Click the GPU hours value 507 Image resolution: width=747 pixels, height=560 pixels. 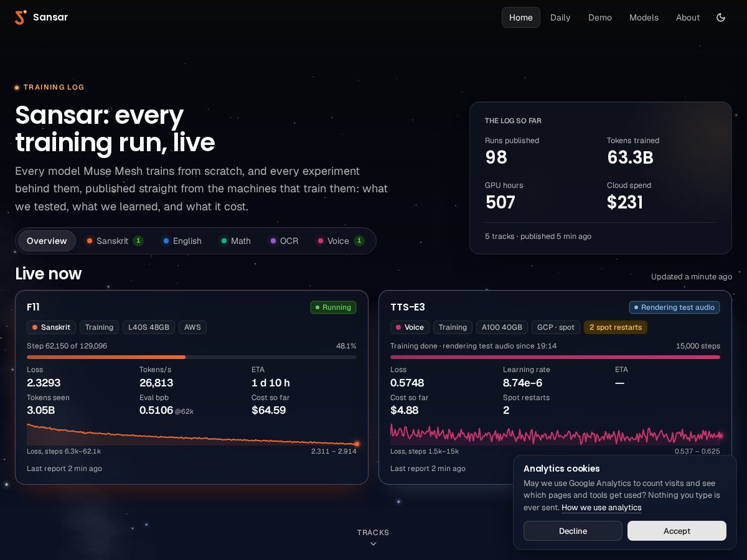coord(500,202)
